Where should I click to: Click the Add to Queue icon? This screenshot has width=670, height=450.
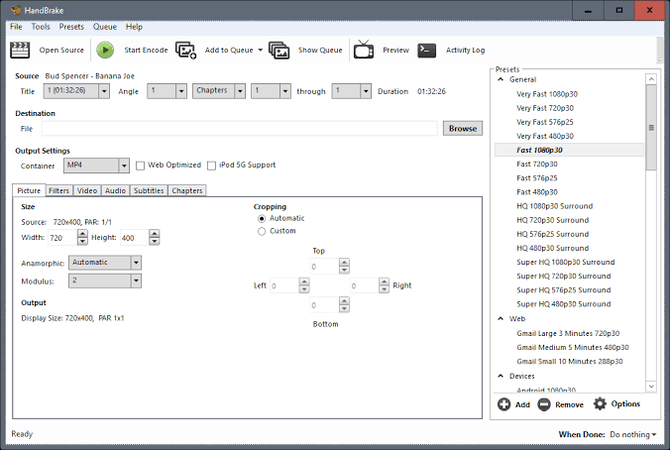point(186,50)
